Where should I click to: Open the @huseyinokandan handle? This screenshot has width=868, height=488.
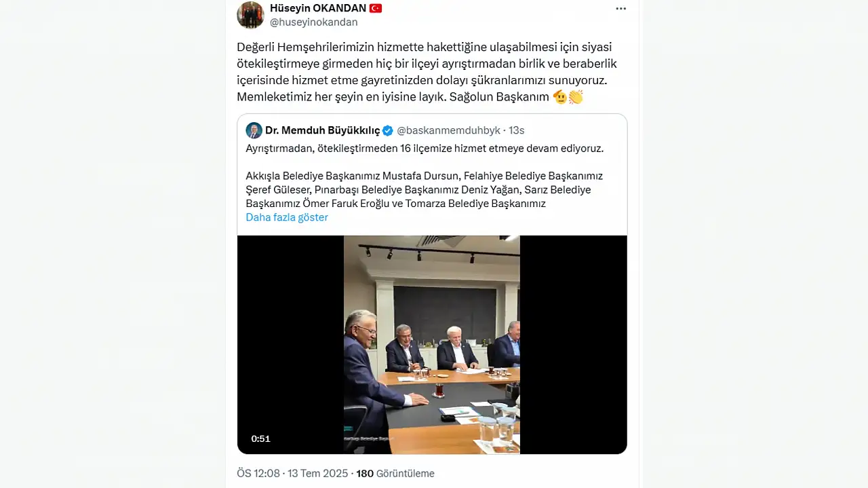pyautogui.click(x=314, y=22)
